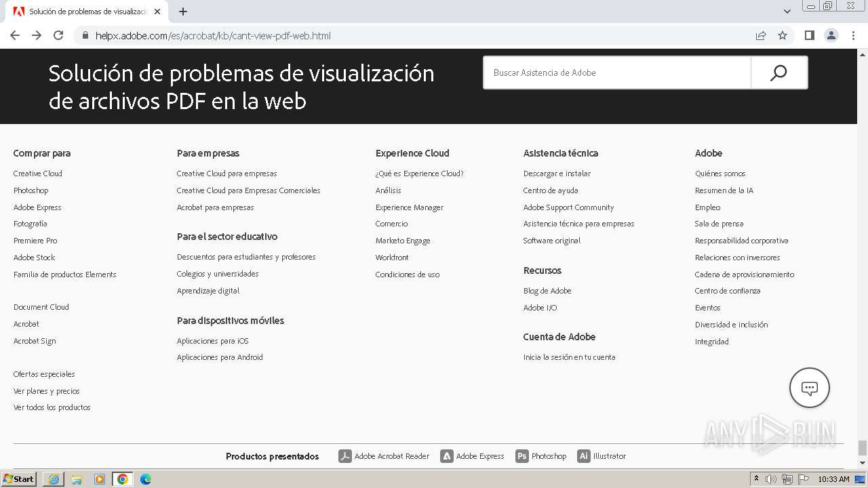
Task: Click the search magnifier icon
Action: point(778,73)
